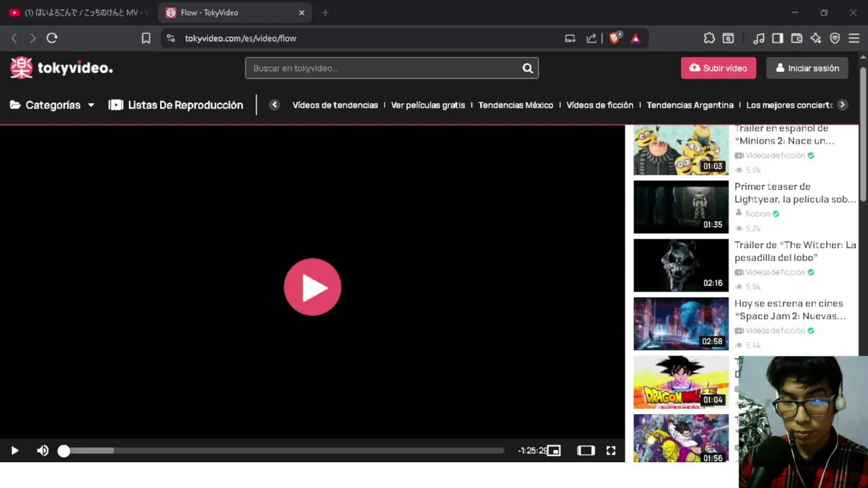The image size is (868, 488).
Task: Click Tráiler de The Witcher title
Action: coord(795,251)
